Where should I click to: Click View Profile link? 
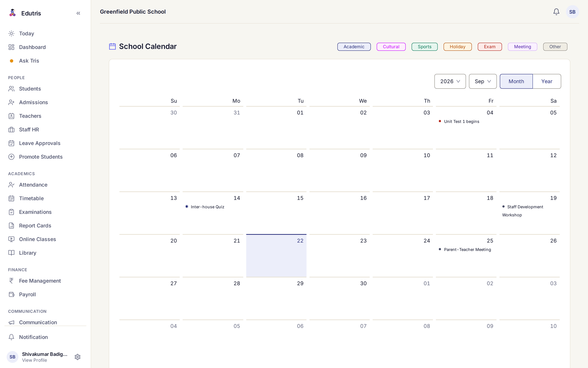[34, 360]
